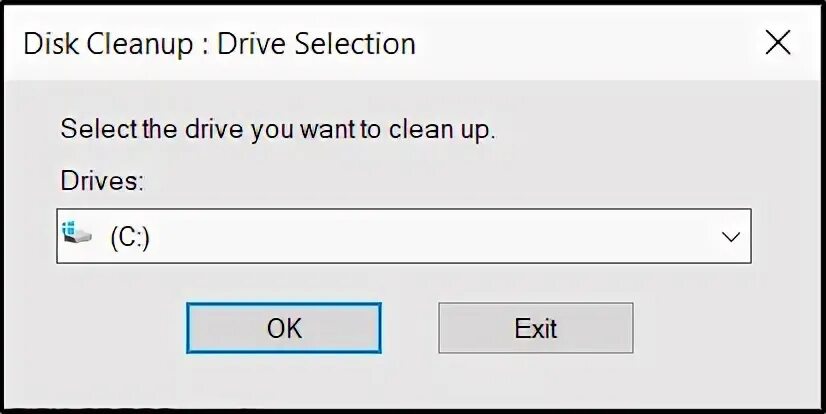The width and height of the screenshot is (826, 414).
Task: Confirm the drive selection with OK
Action: 284,328
